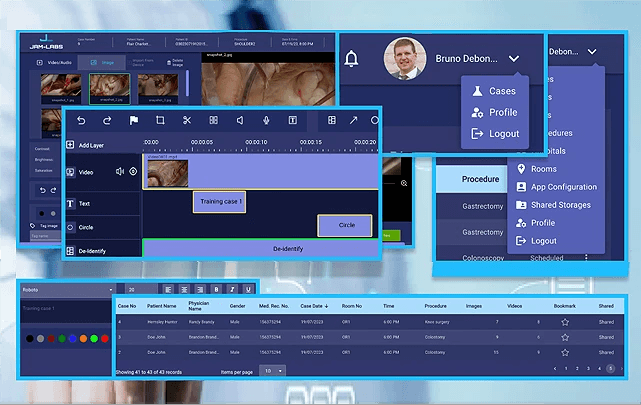Bookmark case 2 Doe John with star
This screenshot has height=405, width=641.
click(x=565, y=352)
